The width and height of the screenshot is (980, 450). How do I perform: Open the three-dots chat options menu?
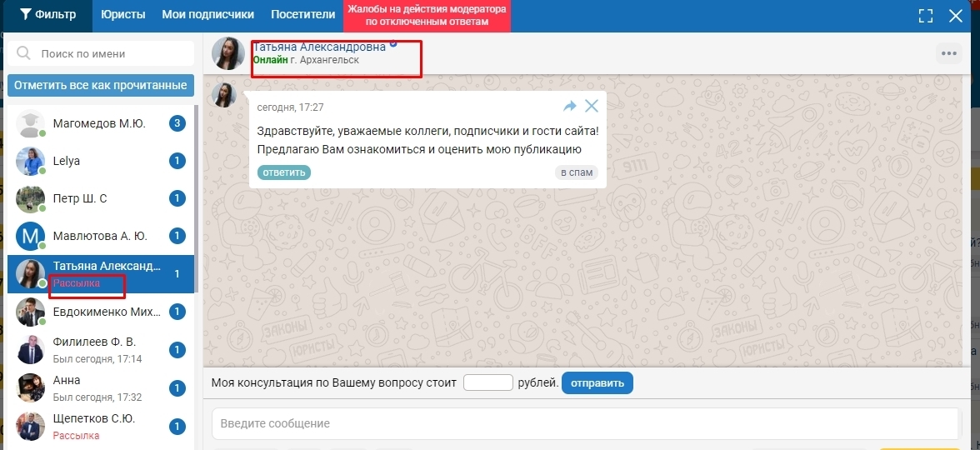coord(948,53)
